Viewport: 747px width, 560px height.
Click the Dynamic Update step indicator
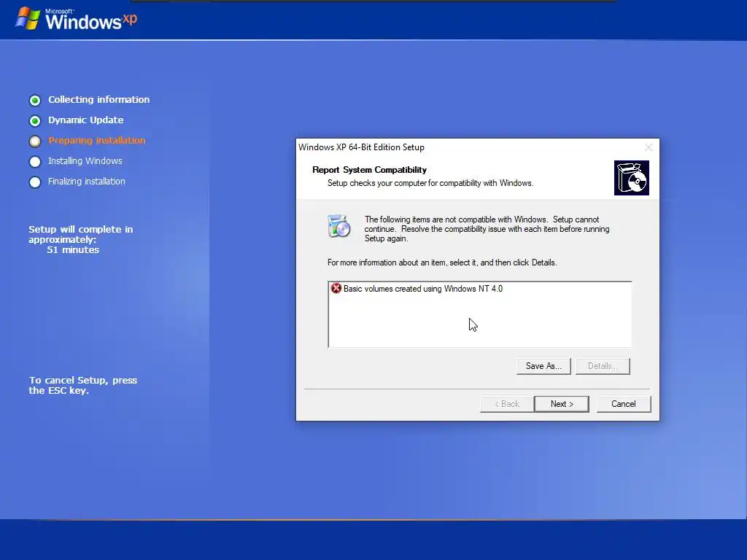tap(35, 120)
